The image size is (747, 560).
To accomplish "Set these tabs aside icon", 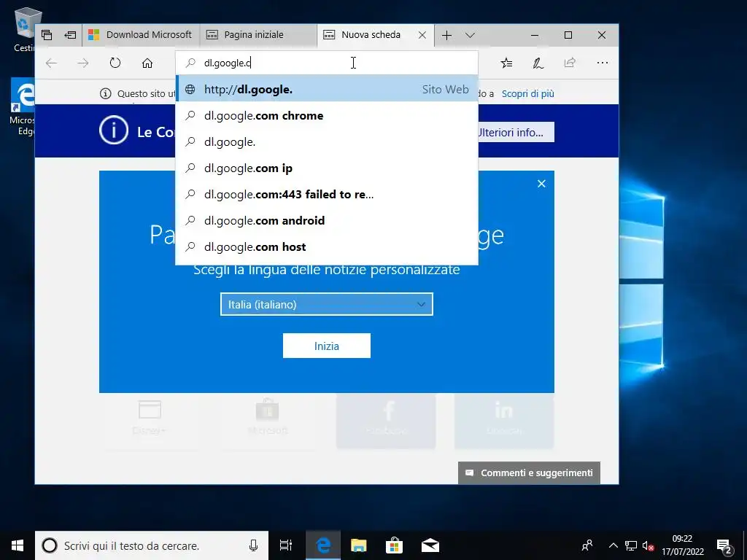I will tap(70, 35).
